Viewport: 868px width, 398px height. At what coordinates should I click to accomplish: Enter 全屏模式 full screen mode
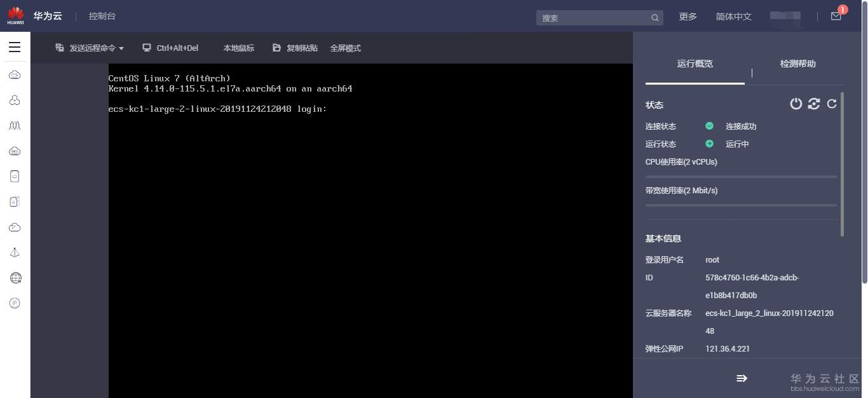click(x=345, y=48)
